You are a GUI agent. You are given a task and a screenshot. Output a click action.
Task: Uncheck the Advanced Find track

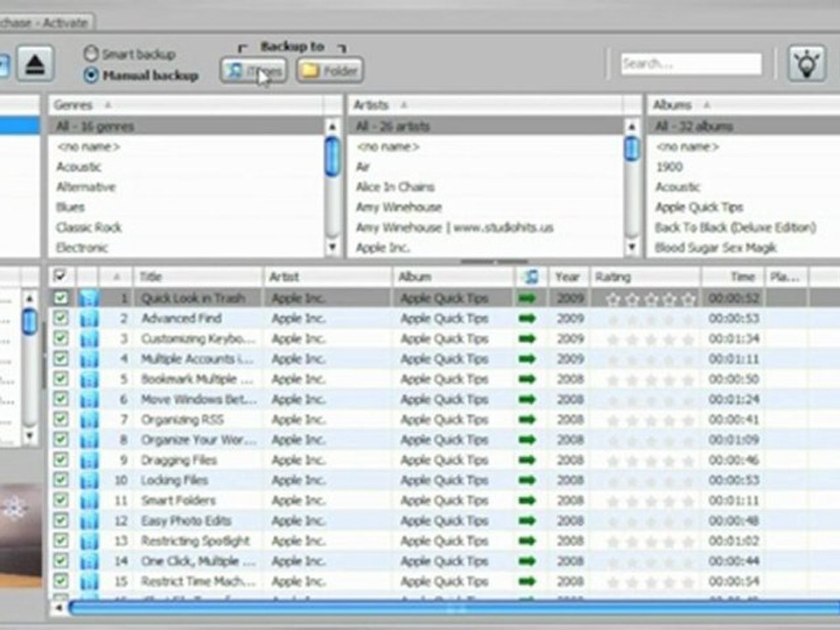pyautogui.click(x=61, y=318)
